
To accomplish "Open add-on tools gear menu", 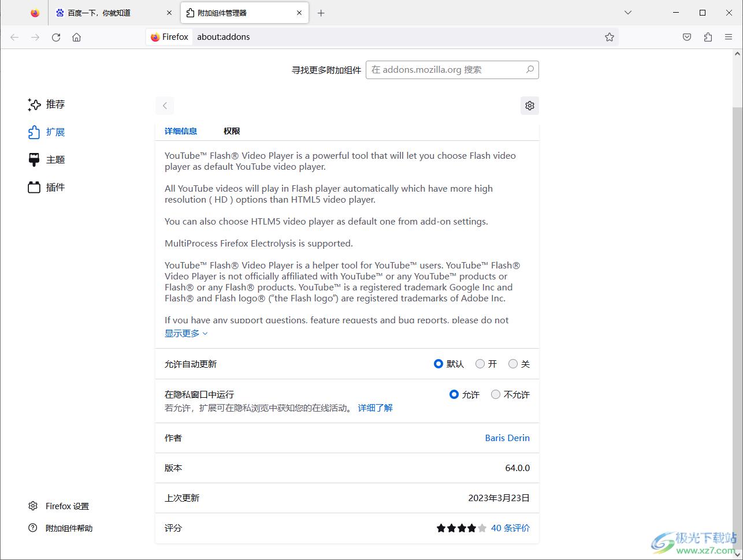I will click(x=530, y=106).
